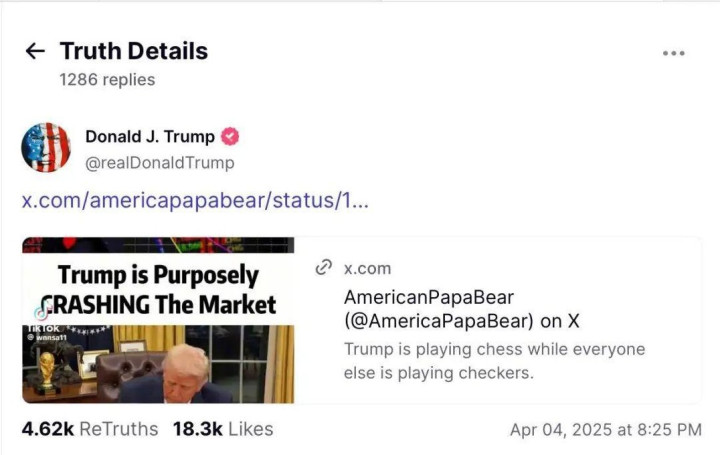Follow the x.com/americapapabear status link
This screenshot has height=455, width=720.
pos(195,200)
